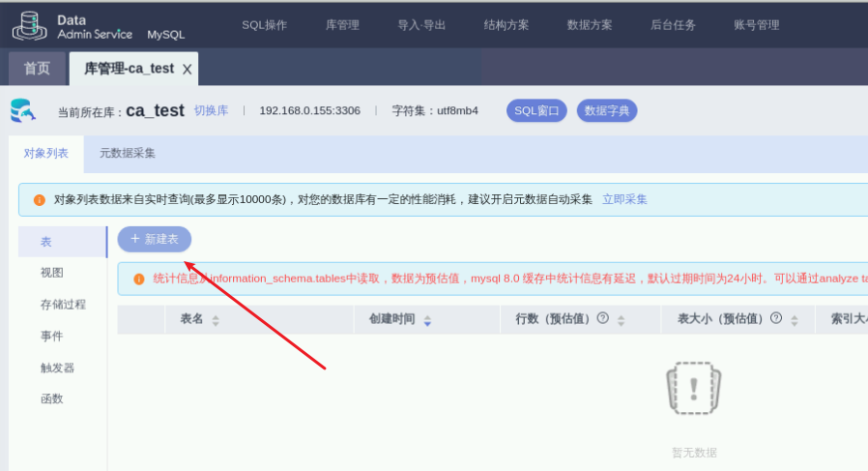
Task: Click the 切换库 link
Action: (211, 110)
